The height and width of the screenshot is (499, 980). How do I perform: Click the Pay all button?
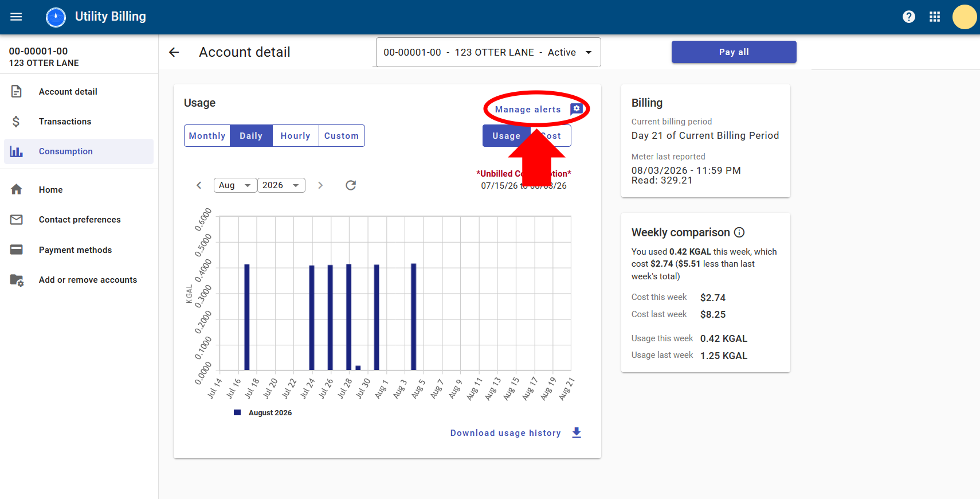pos(734,52)
